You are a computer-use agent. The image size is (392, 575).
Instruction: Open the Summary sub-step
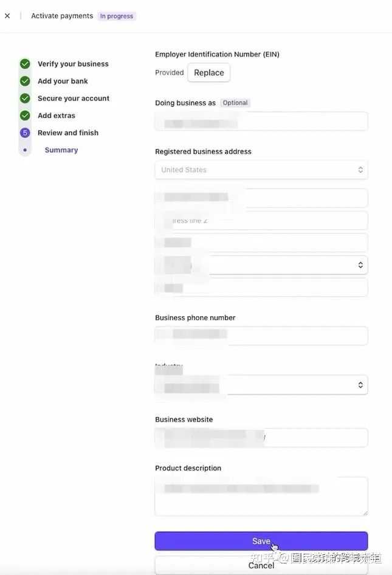[x=61, y=150]
